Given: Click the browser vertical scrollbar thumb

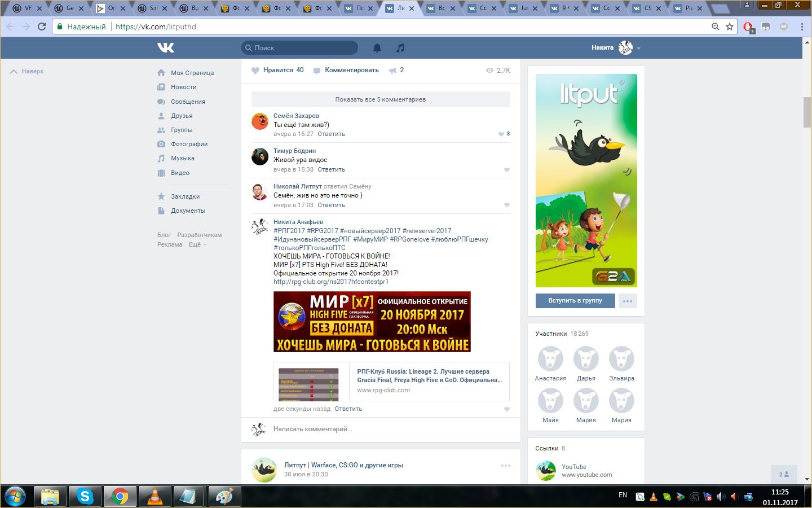Looking at the screenshot, I should [x=807, y=112].
